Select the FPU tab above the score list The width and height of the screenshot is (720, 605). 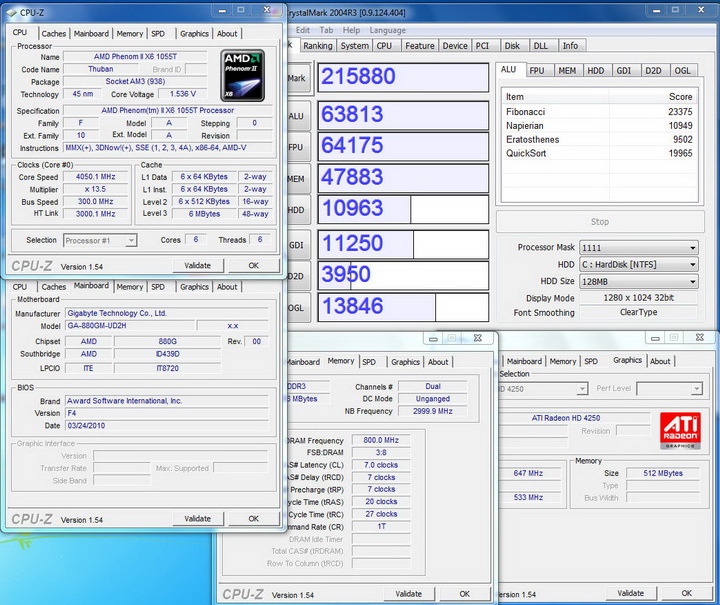click(537, 70)
